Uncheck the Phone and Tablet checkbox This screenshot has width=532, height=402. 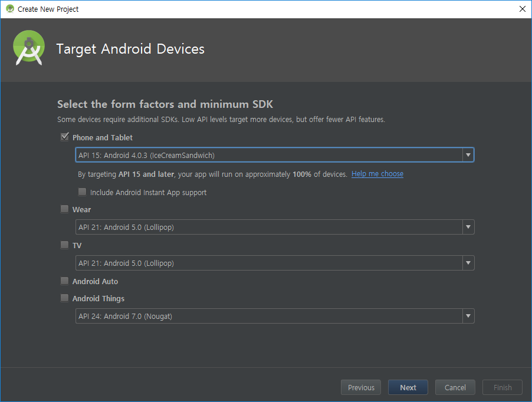click(65, 137)
